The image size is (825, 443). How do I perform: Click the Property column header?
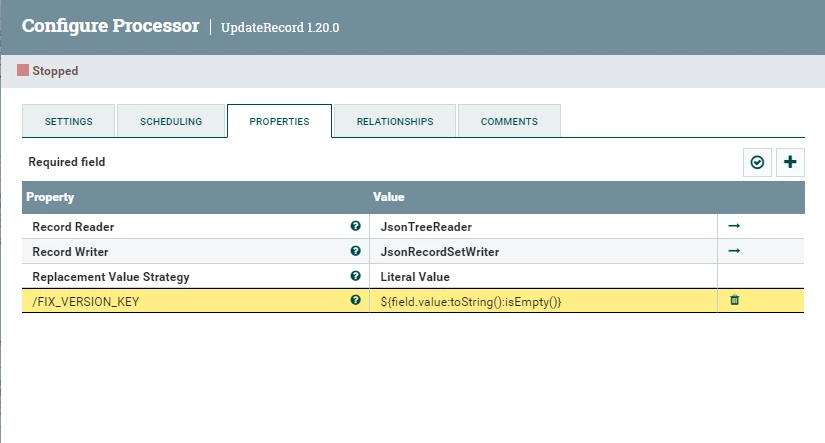coord(50,197)
